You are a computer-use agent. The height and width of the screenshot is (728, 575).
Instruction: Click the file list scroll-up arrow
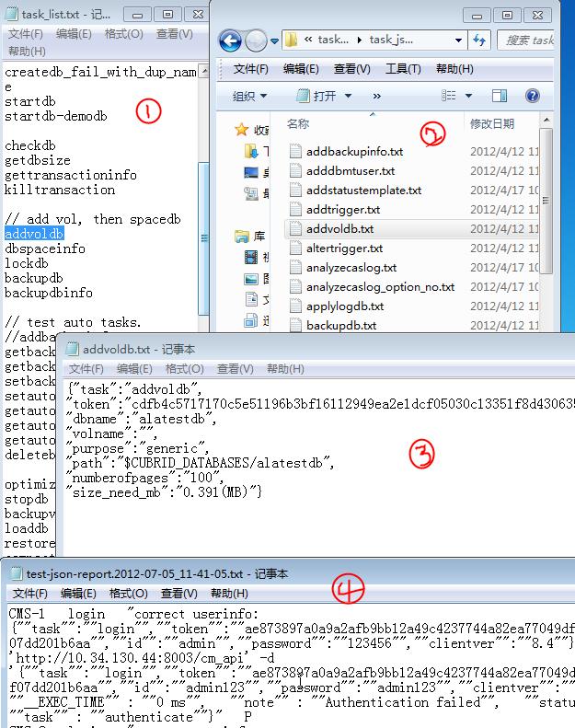pyautogui.click(x=546, y=121)
